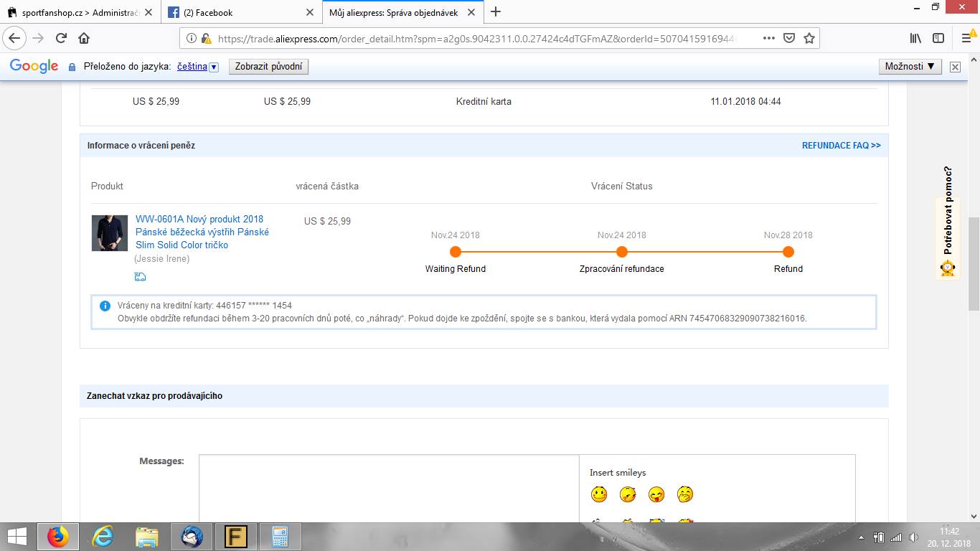
Task: Open the page actions three-dot menu
Action: pyautogui.click(x=768, y=39)
